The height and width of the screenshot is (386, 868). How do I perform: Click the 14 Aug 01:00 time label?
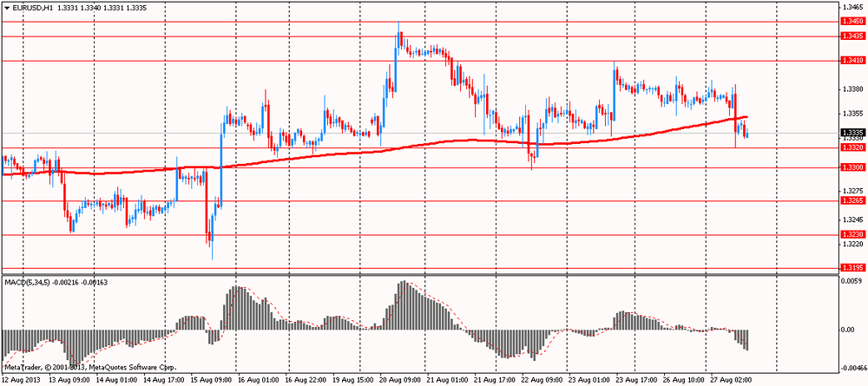(117, 380)
